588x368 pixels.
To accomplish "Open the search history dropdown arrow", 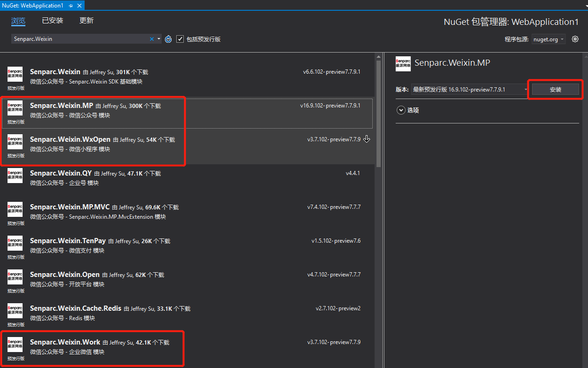I will 159,39.
